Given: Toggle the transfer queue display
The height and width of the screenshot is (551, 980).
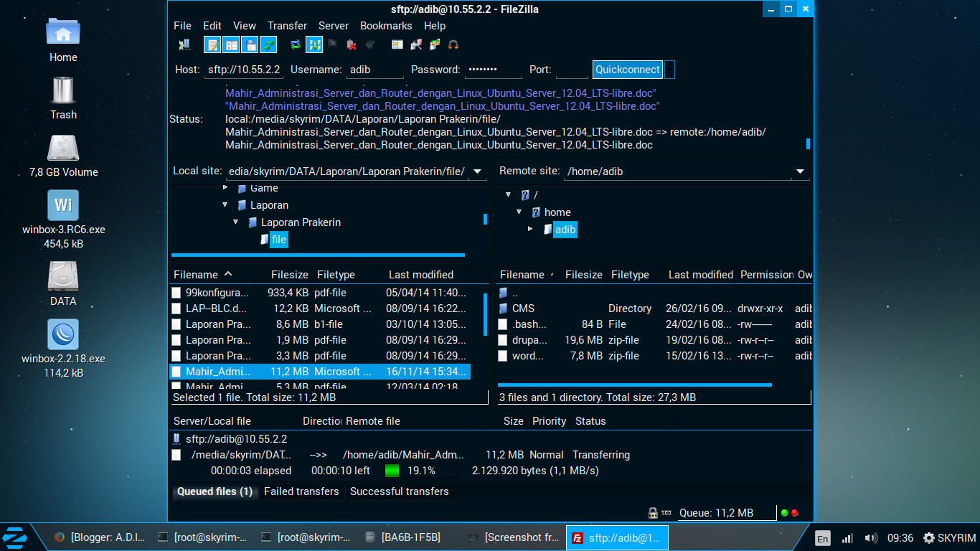Looking at the screenshot, I should pos(268,44).
